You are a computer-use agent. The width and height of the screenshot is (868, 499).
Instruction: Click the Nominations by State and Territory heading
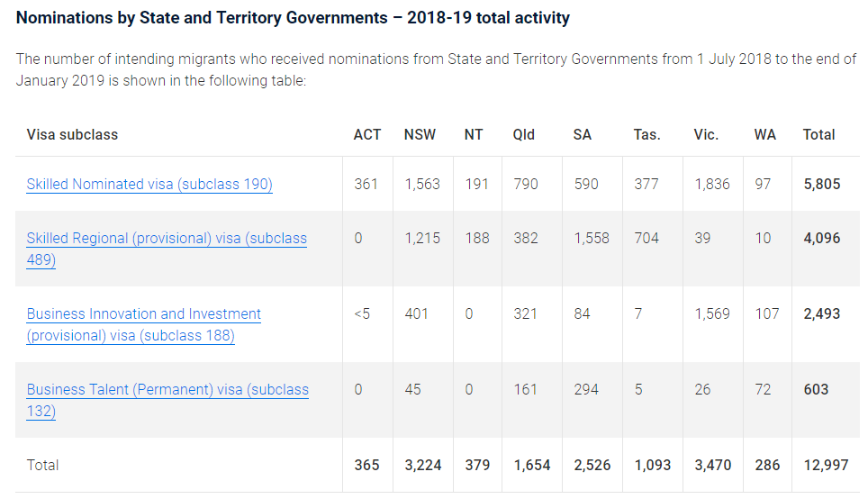tap(293, 18)
